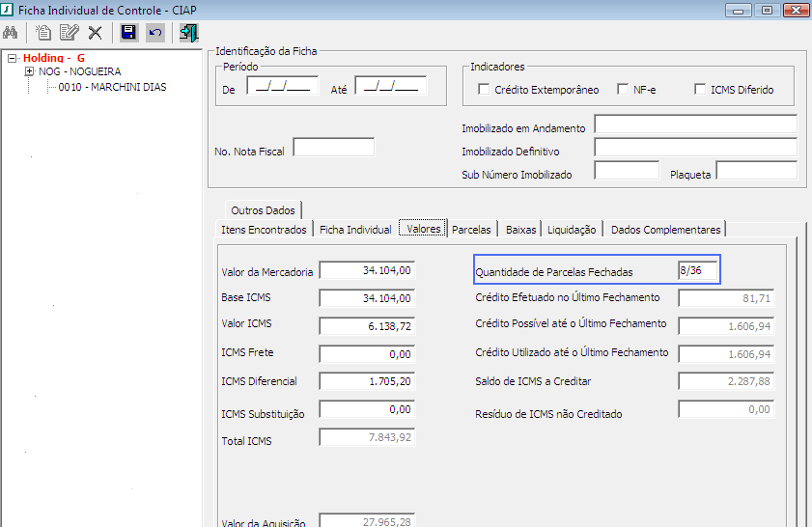This screenshot has height=527, width=812.
Task: Click the delete X toolbar icon
Action: pyautogui.click(x=95, y=33)
